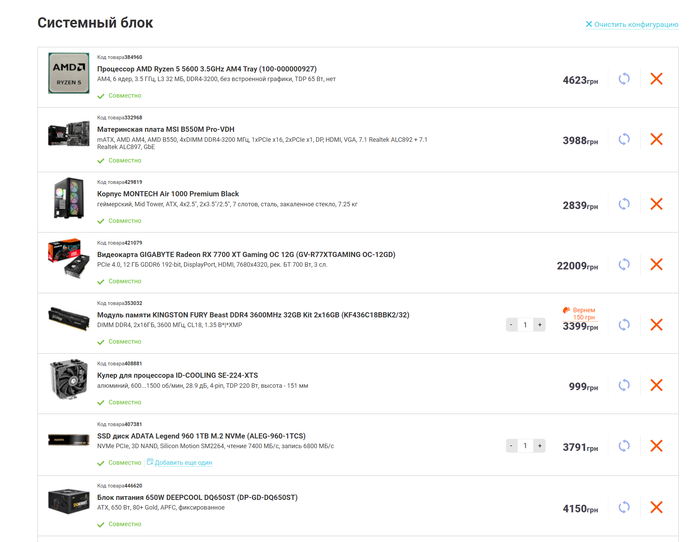The height and width of the screenshot is (542, 700).
Task: Replace the MSI B550M Pro-VDH motherboard
Action: pyautogui.click(x=624, y=139)
